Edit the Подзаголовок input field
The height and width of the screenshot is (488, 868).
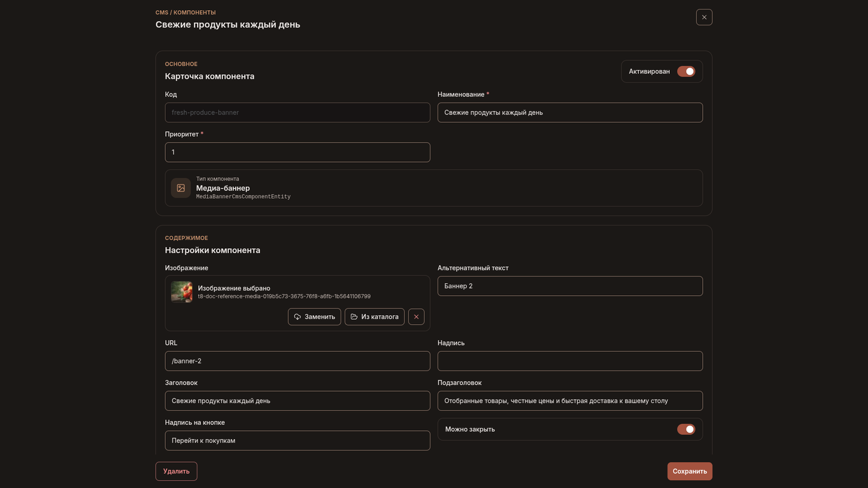pos(570,401)
